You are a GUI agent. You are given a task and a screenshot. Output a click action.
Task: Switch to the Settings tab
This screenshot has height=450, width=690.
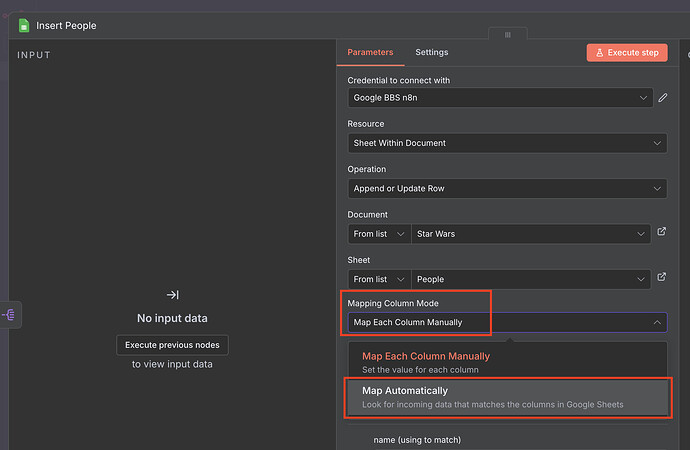432,53
